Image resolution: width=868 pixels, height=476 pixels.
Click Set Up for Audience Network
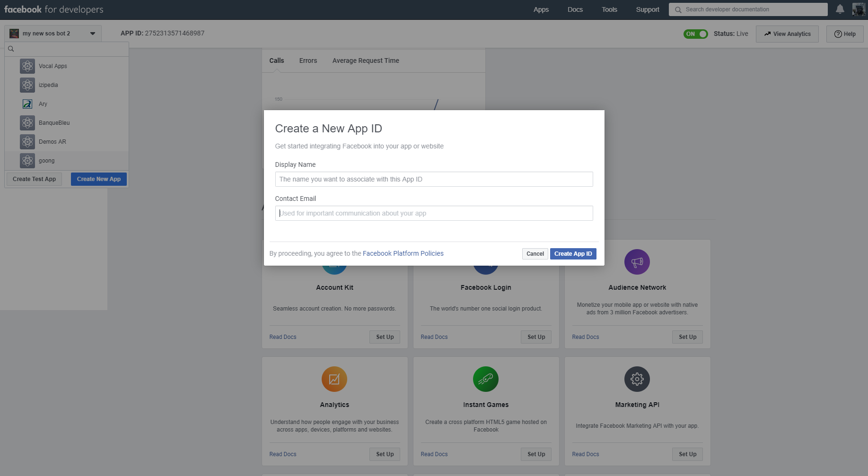click(x=687, y=337)
